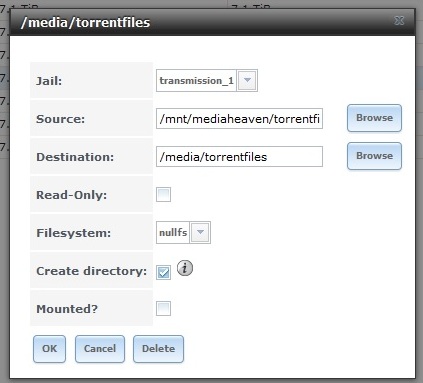Click the Create directory label text

click(x=91, y=271)
